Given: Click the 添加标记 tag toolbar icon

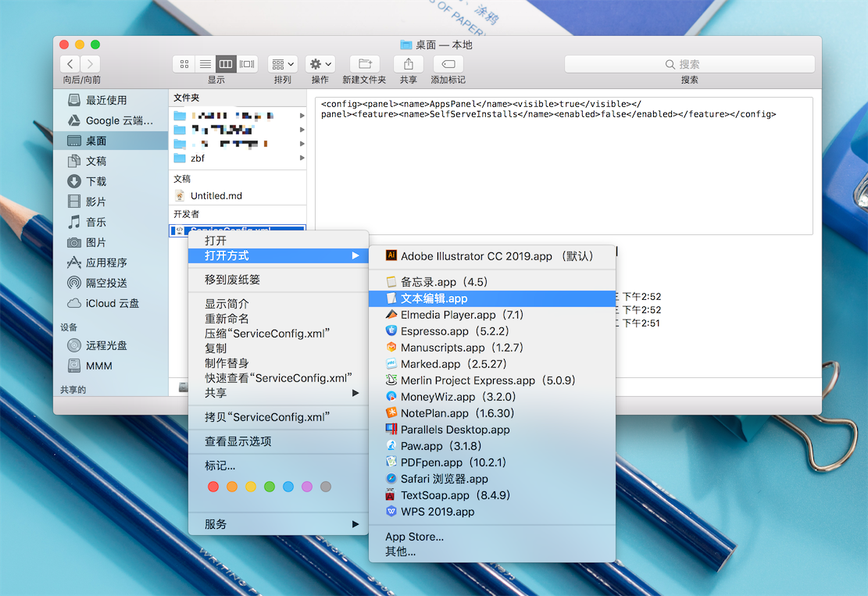Looking at the screenshot, I should click(448, 64).
